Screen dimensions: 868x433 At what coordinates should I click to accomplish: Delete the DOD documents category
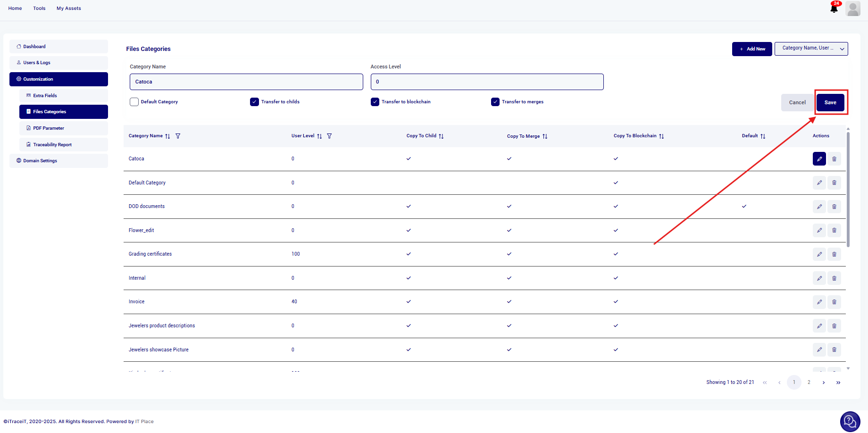pyautogui.click(x=834, y=207)
